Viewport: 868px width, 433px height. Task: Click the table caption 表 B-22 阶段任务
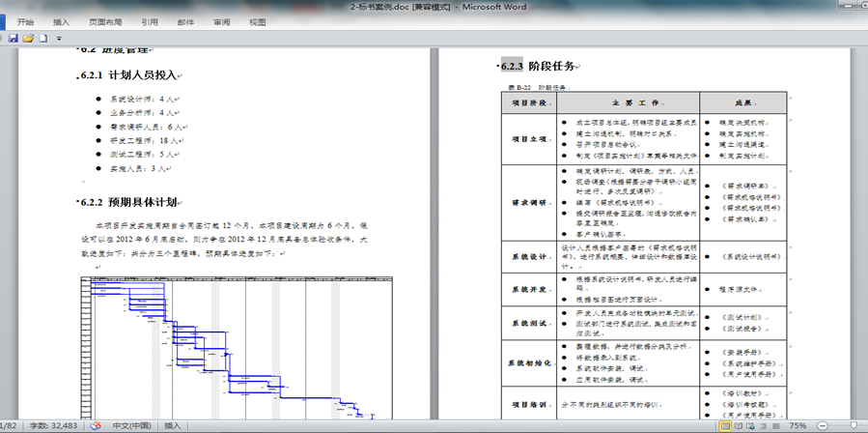(x=538, y=88)
